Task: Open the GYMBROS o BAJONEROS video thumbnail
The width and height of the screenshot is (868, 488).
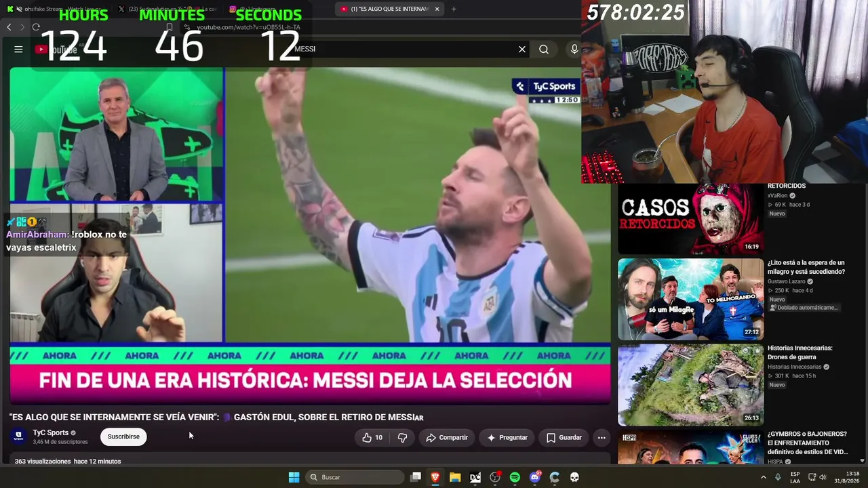Action: tap(690, 447)
